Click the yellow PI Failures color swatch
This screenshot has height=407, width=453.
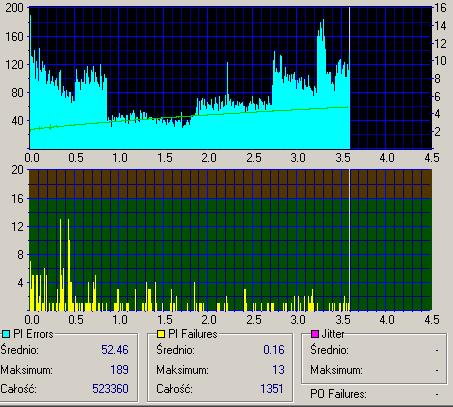(x=161, y=334)
